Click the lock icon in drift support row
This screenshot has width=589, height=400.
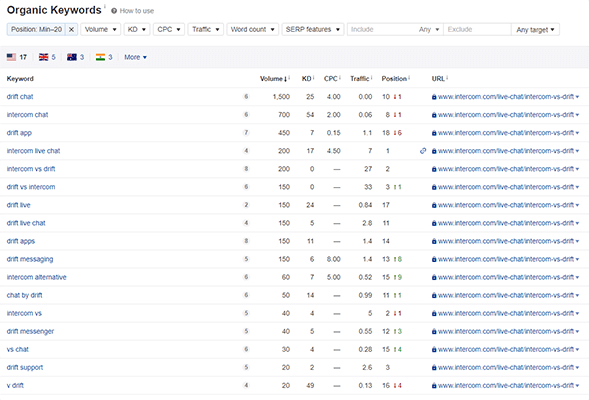tap(434, 367)
